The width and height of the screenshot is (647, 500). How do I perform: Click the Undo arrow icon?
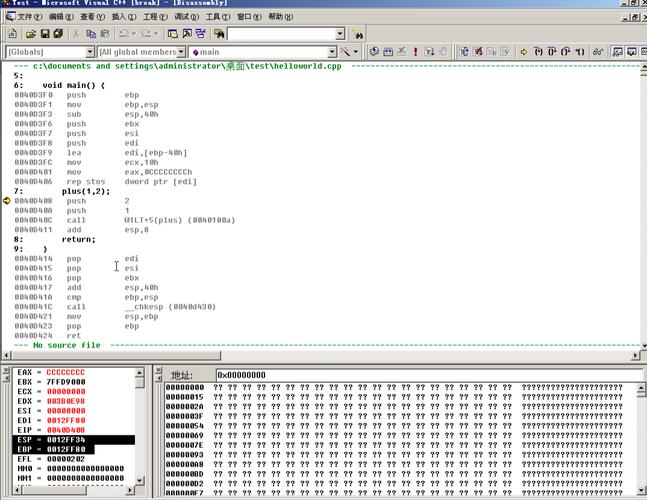pyautogui.click(x=123, y=34)
